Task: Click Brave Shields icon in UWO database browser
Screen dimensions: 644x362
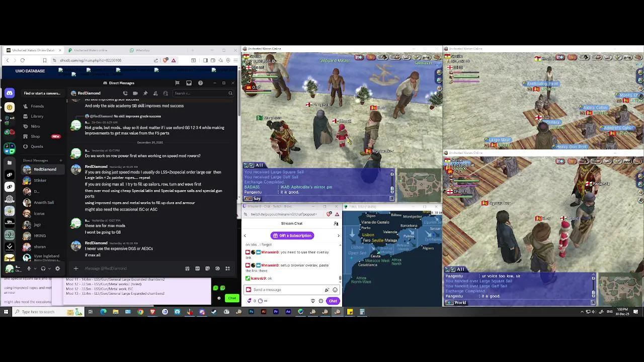Action: 165,60
